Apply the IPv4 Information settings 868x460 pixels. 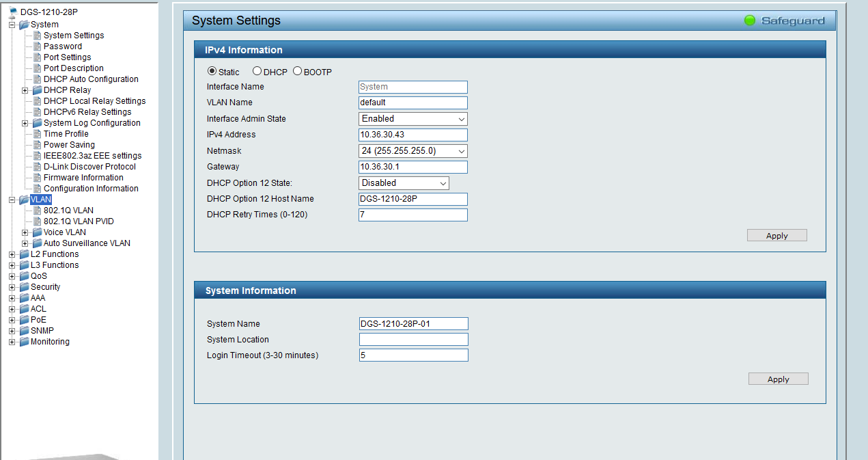coord(776,236)
